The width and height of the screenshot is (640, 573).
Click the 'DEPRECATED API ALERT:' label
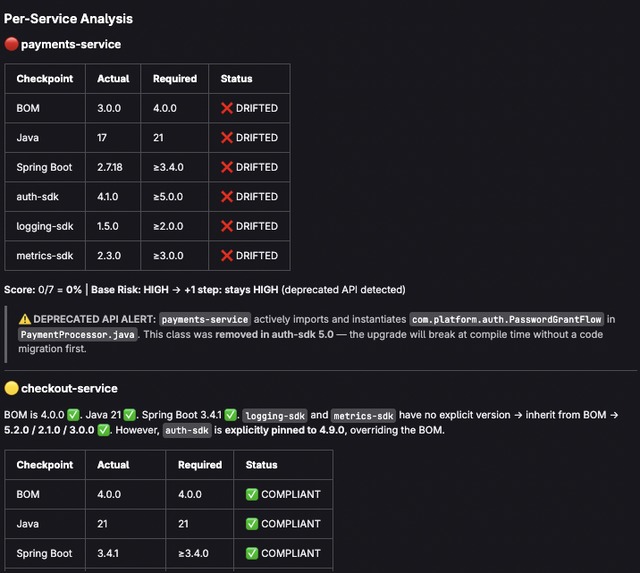pyautogui.click(x=94, y=319)
